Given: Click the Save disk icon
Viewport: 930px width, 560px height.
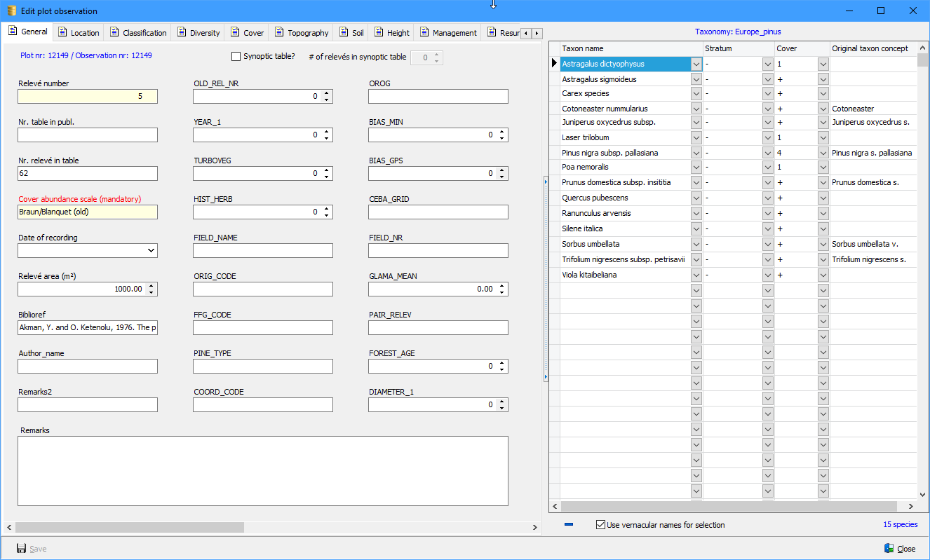Looking at the screenshot, I should coord(21,549).
